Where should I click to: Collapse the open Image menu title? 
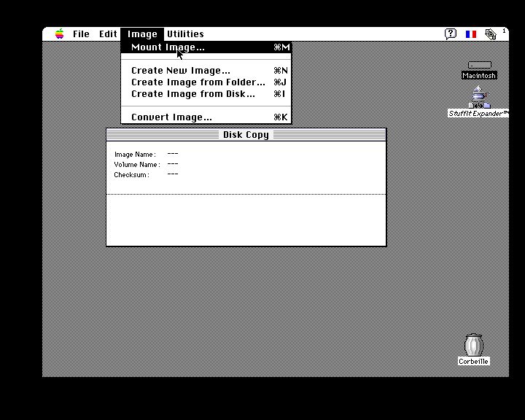142,34
